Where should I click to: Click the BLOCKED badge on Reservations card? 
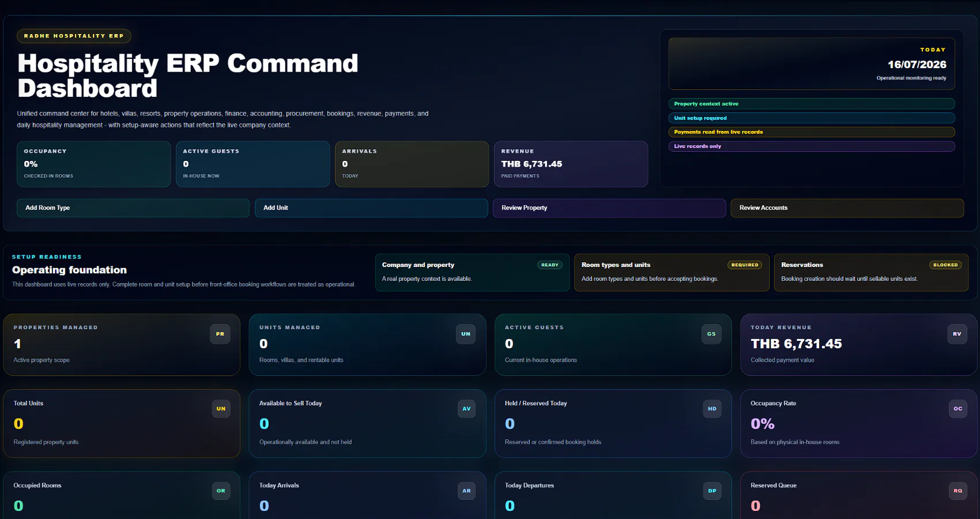click(945, 265)
